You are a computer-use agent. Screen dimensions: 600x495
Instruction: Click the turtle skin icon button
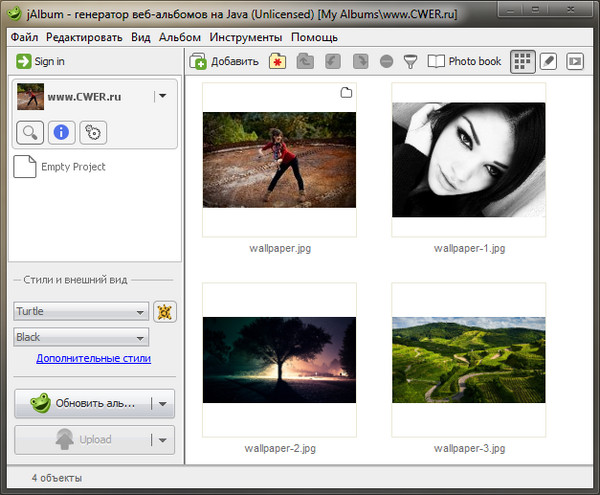click(165, 311)
